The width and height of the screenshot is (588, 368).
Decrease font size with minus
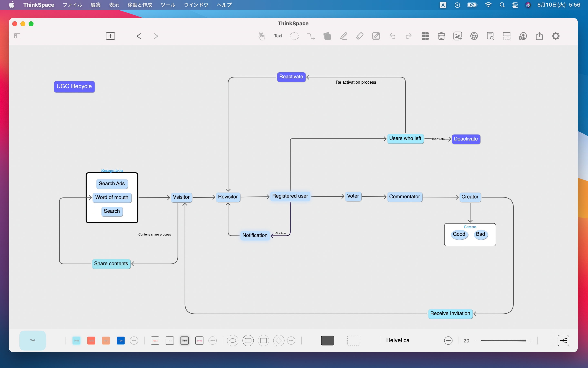(476, 341)
